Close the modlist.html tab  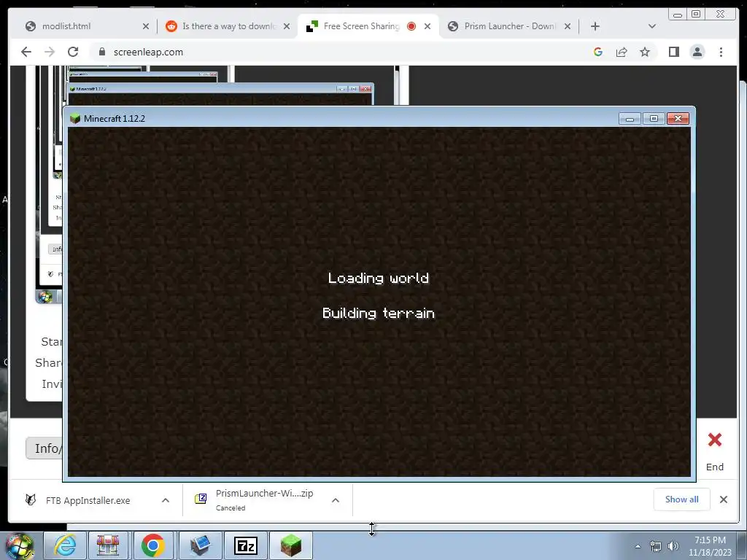pos(146,26)
